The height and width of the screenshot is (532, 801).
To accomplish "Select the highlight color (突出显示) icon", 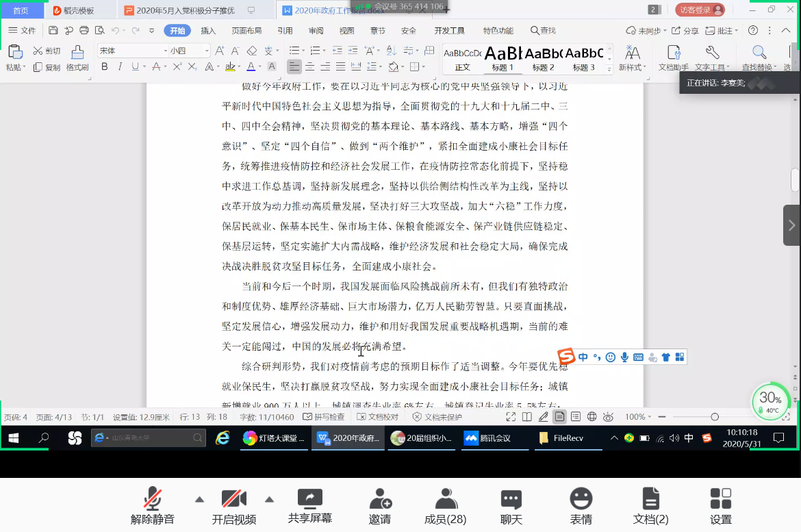I will 231,66.
